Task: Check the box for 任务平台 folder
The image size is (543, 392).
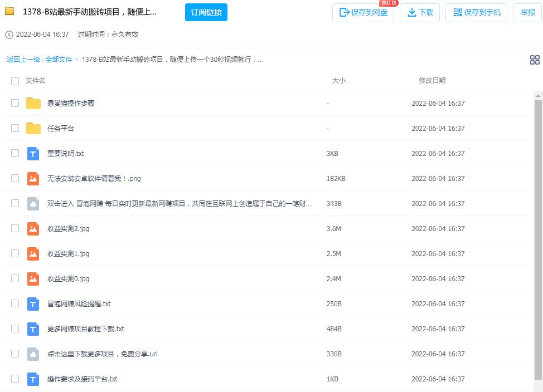Action: 15,128
